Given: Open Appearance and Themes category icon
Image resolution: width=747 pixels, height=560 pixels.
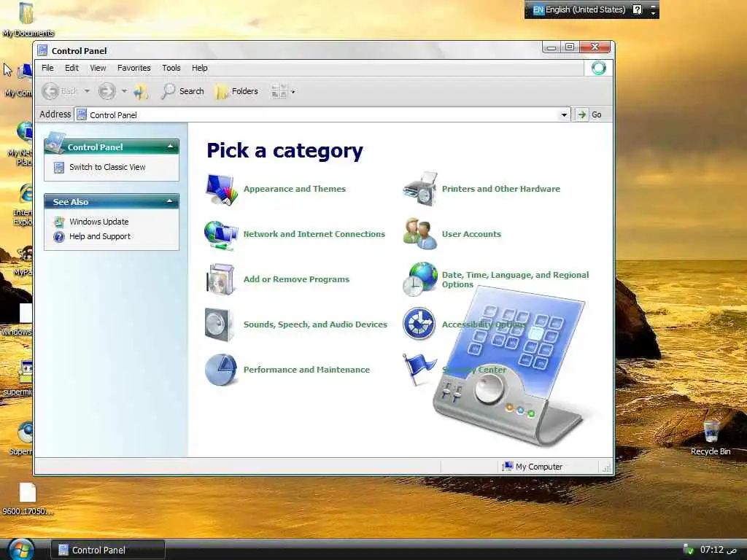Looking at the screenshot, I should (x=221, y=190).
